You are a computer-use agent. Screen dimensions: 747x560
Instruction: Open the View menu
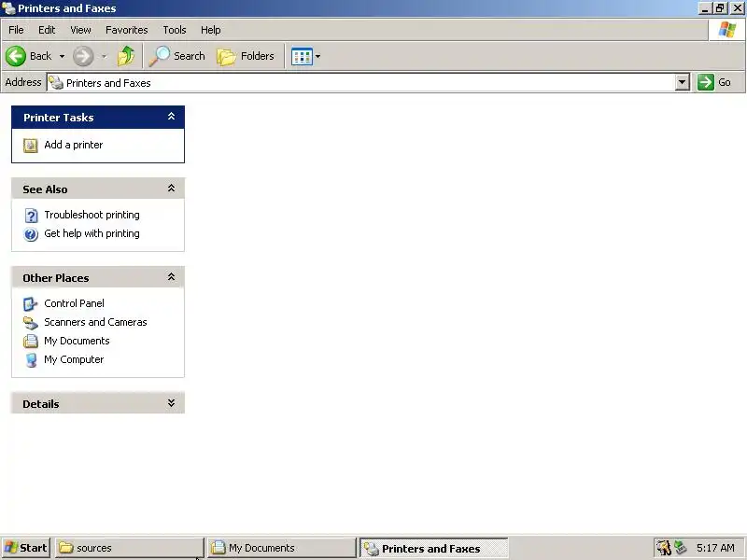pyautogui.click(x=80, y=30)
